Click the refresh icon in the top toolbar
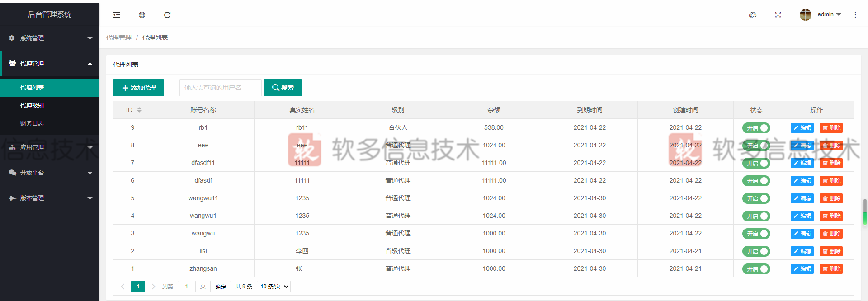This screenshot has height=301, width=868. point(167,15)
